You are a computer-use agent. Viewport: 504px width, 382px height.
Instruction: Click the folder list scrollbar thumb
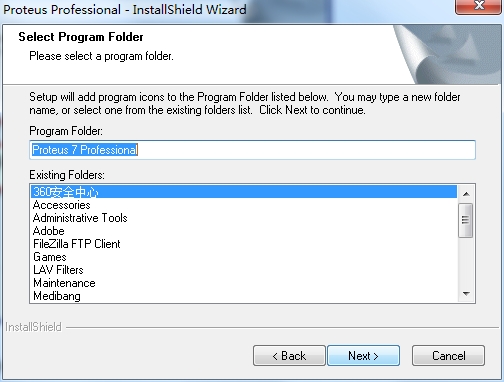click(466, 220)
